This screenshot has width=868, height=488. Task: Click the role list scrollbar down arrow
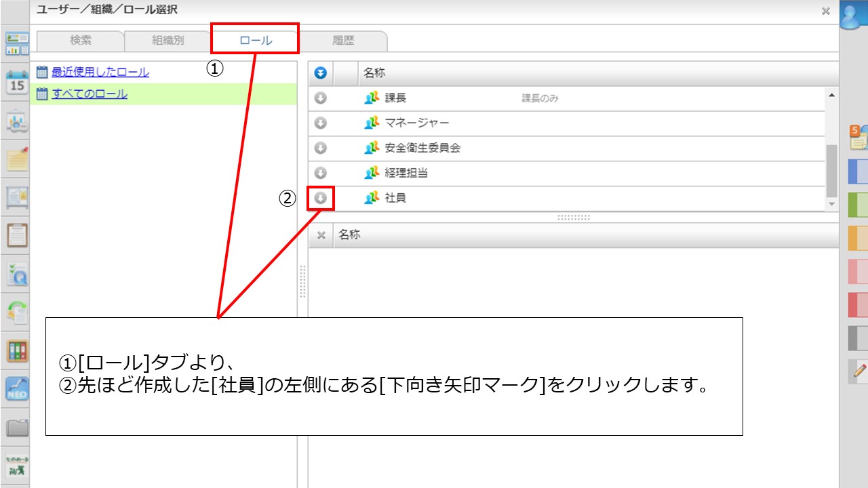click(x=832, y=204)
